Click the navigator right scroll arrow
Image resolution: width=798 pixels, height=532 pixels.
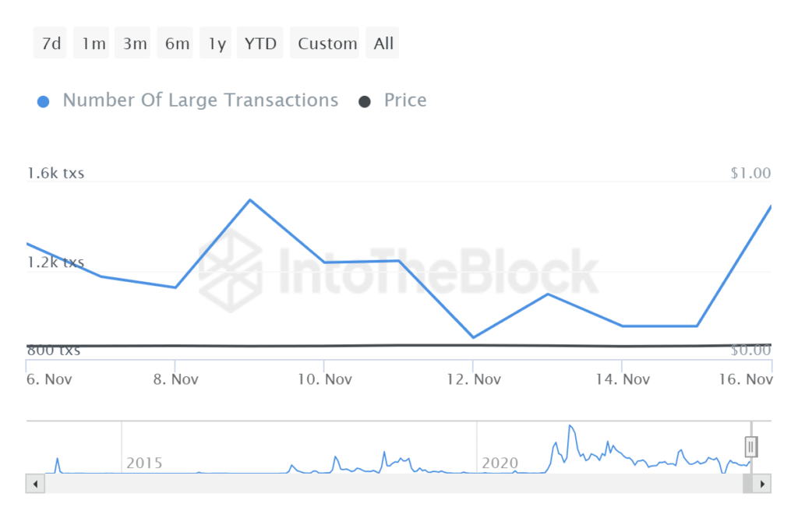(763, 484)
